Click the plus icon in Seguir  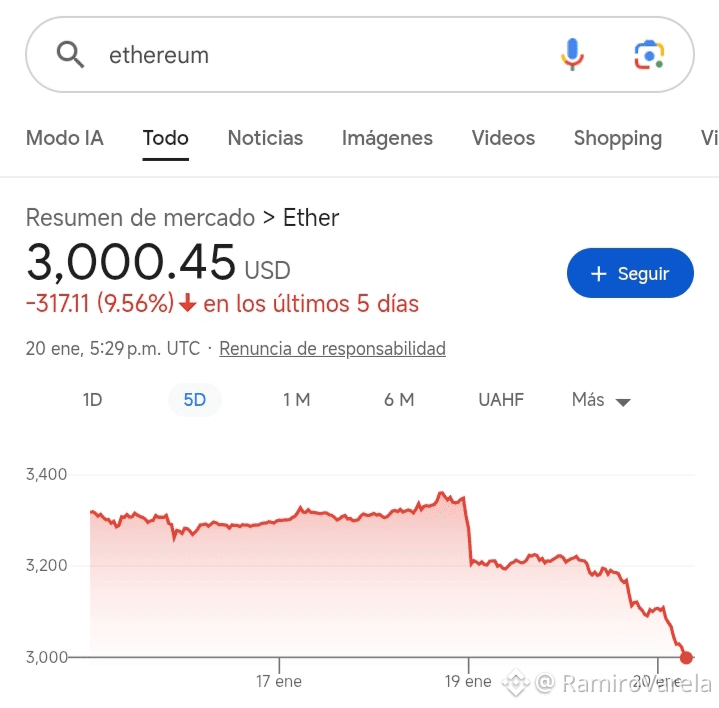coord(599,274)
